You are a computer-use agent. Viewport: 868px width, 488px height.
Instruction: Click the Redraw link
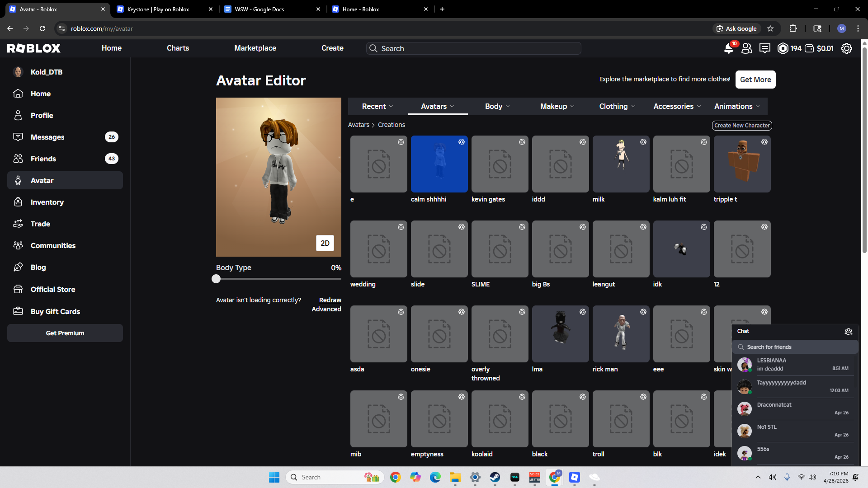(330, 300)
